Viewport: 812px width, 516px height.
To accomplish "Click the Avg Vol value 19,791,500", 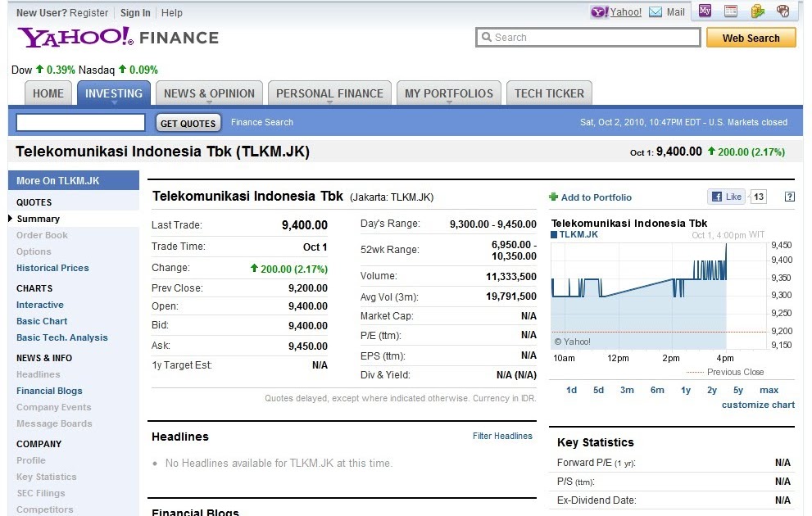I will pyautogui.click(x=510, y=296).
